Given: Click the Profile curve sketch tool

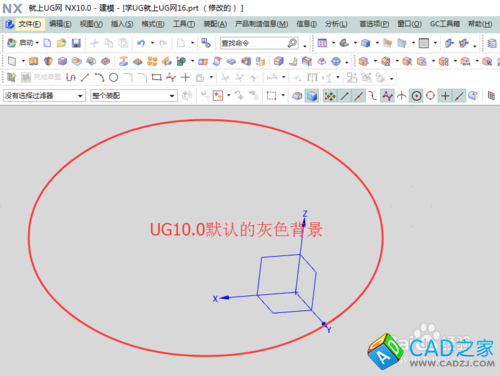Looking at the screenshot, I should tap(71, 78).
